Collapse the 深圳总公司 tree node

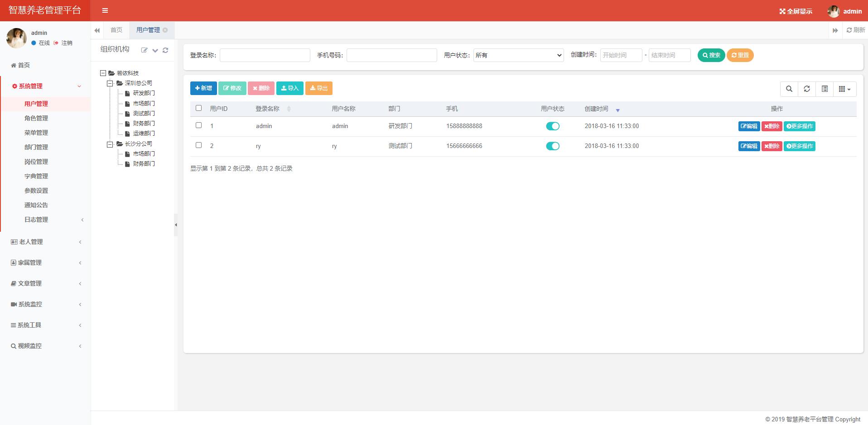click(x=109, y=83)
